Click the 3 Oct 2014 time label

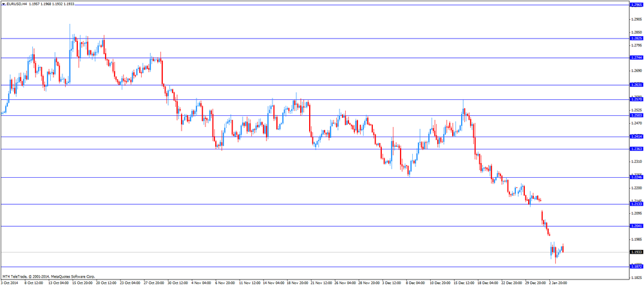coord(10,283)
